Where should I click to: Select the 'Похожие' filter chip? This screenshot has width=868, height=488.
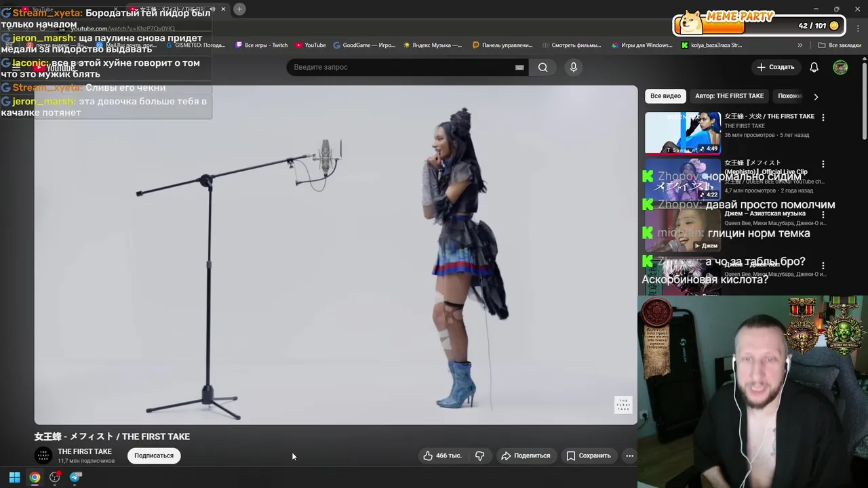tap(789, 96)
